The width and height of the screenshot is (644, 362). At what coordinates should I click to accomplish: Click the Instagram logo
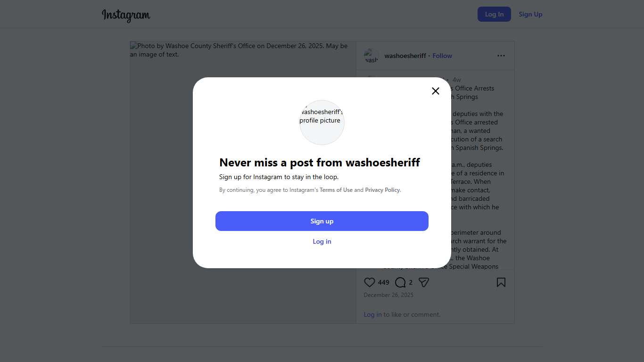(126, 15)
